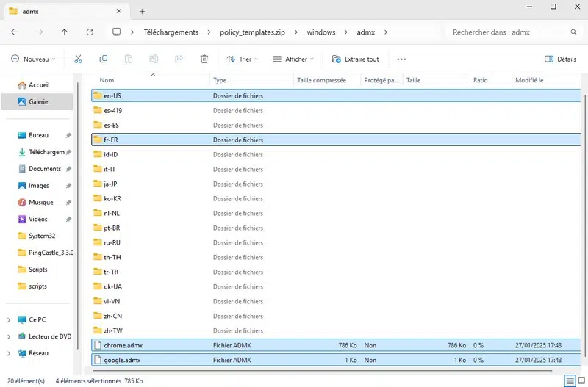Switch to large icons view in status bar
The image size is (588, 387).
click(x=582, y=381)
